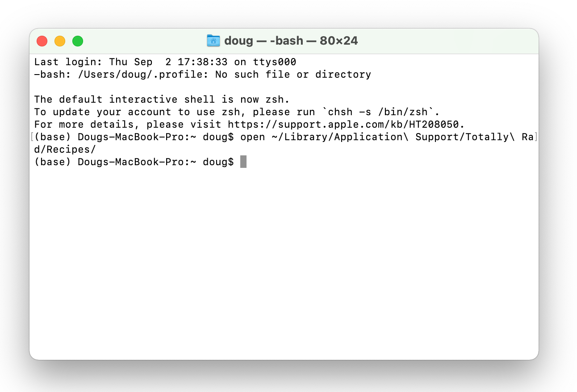Viewport: 577px width, 392px height.
Task: Minimize the Terminal window with yellow button
Action: (x=60, y=41)
